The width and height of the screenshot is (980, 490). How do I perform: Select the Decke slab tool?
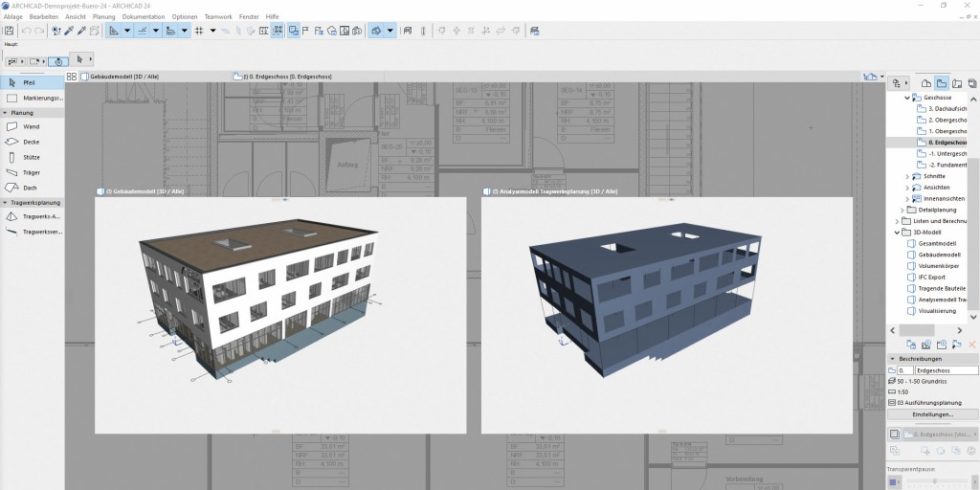[30, 142]
